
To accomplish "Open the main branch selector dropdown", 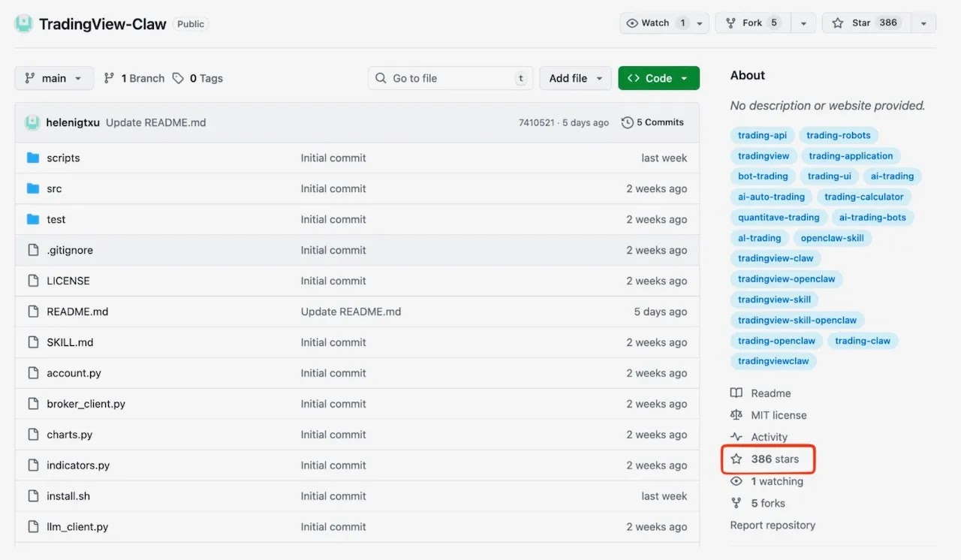I will (54, 78).
